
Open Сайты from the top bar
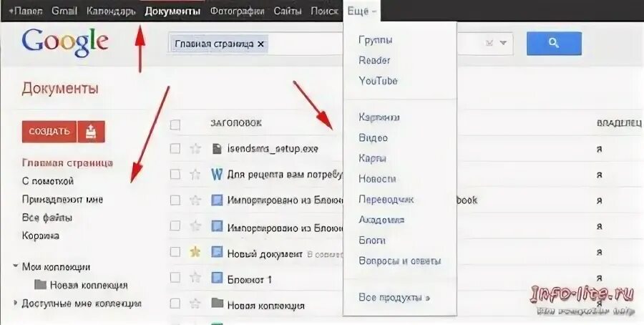click(x=288, y=11)
